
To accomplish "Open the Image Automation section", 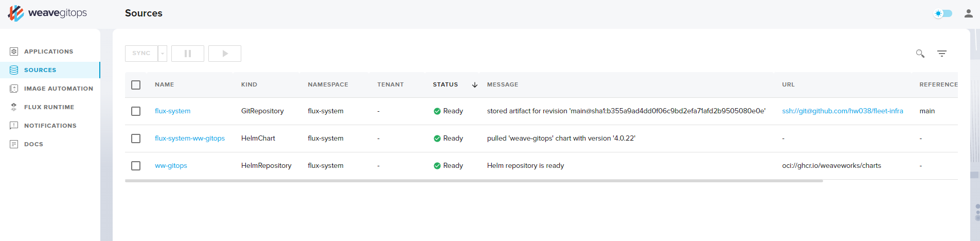I will (58, 89).
